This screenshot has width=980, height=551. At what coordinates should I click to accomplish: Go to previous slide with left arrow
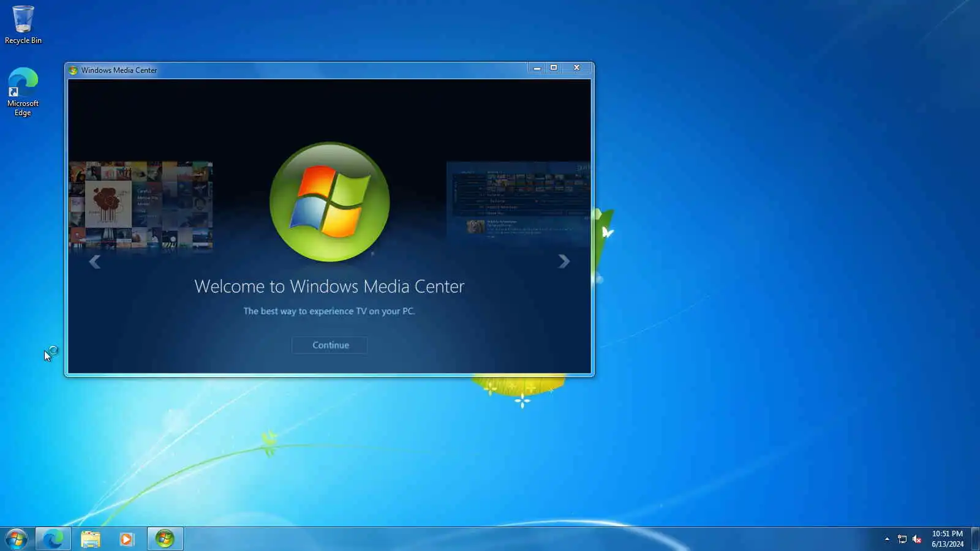coord(94,262)
